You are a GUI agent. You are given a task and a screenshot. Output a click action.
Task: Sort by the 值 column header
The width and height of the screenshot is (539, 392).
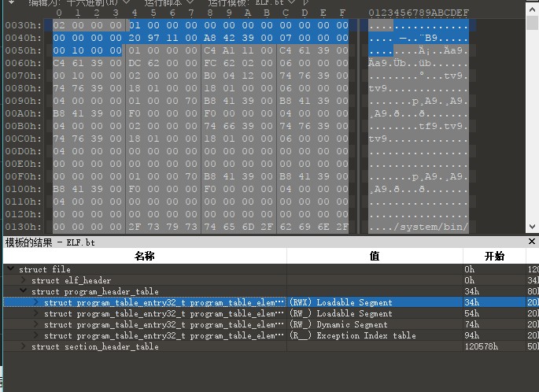pos(375,256)
